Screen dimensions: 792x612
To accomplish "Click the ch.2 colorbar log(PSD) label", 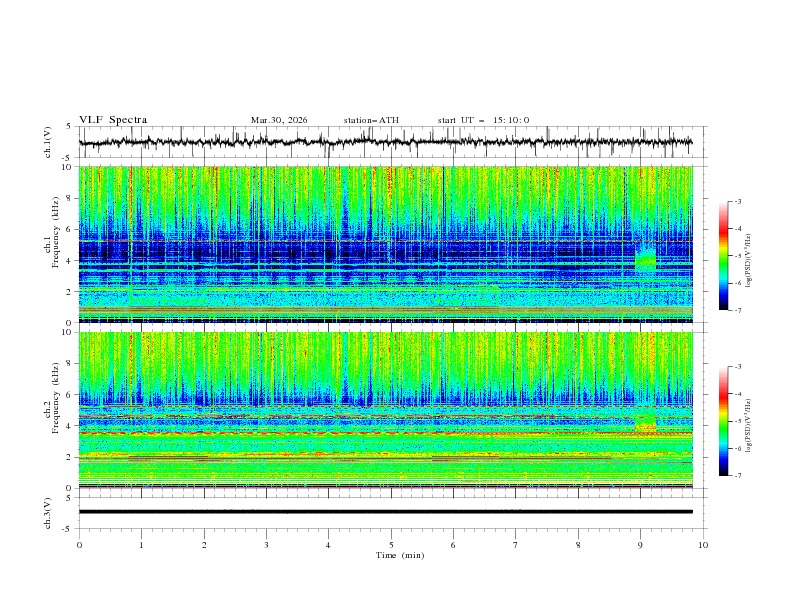I will coord(748,425).
